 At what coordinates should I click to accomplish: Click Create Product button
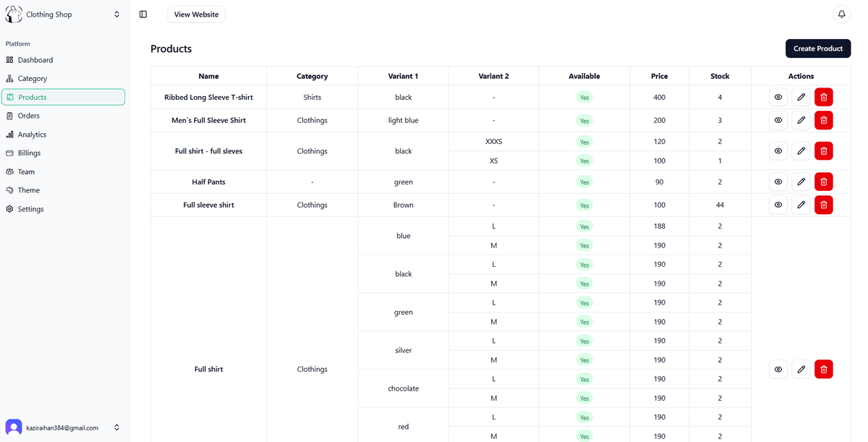click(x=818, y=48)
